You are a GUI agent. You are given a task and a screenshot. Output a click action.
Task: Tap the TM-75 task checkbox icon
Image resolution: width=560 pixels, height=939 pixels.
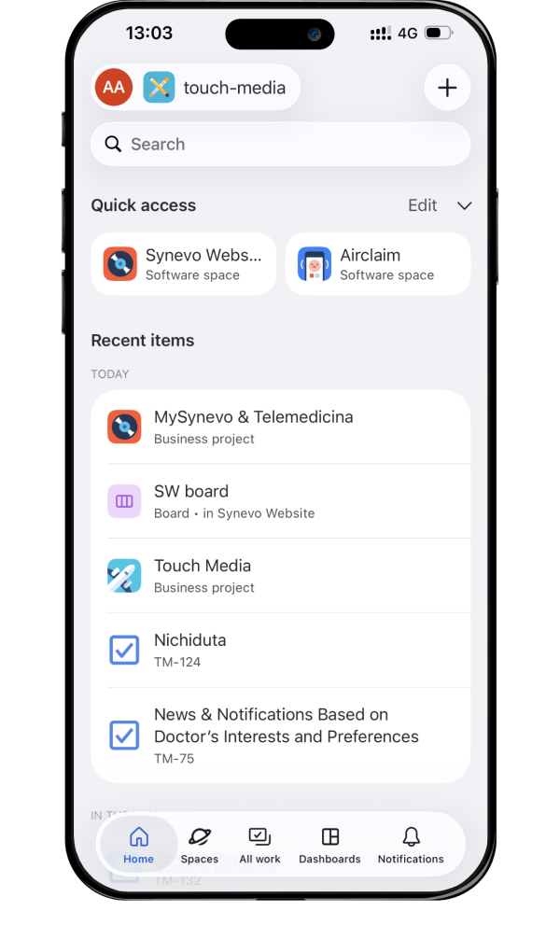tap(124, 735)
